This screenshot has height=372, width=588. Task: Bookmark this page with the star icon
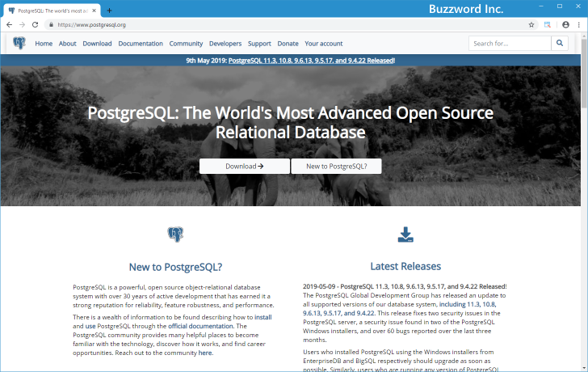(531, 25)
